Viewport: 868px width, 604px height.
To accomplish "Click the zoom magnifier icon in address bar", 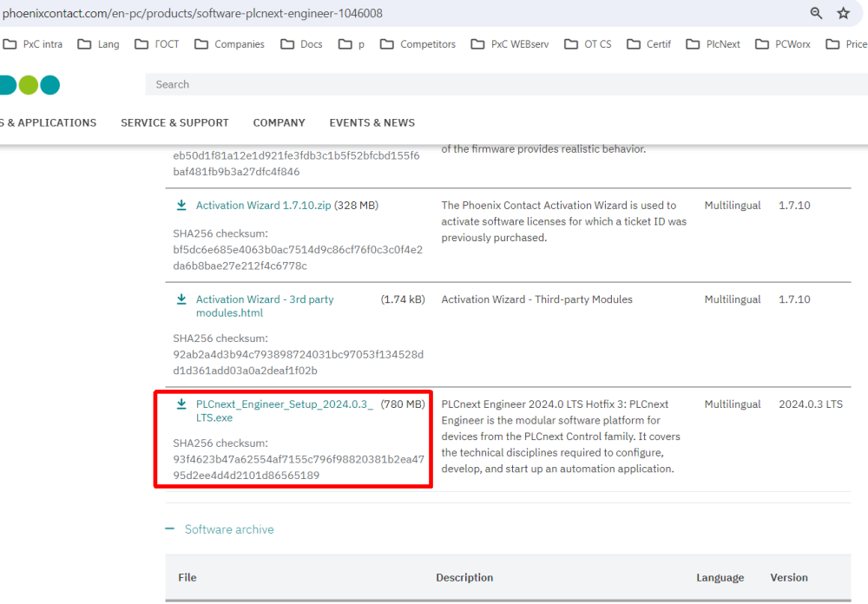I will pyautogui.click(x=816, y=13).
